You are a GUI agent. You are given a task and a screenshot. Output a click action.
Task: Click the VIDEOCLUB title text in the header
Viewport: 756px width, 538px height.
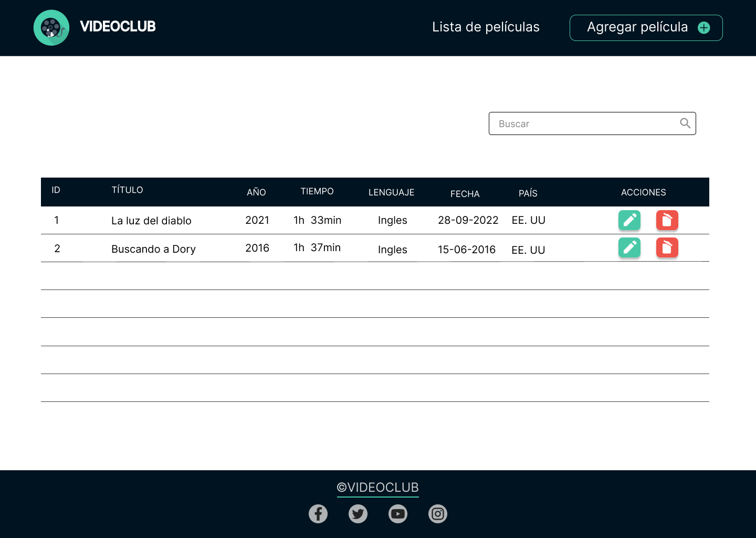[118, 26]
